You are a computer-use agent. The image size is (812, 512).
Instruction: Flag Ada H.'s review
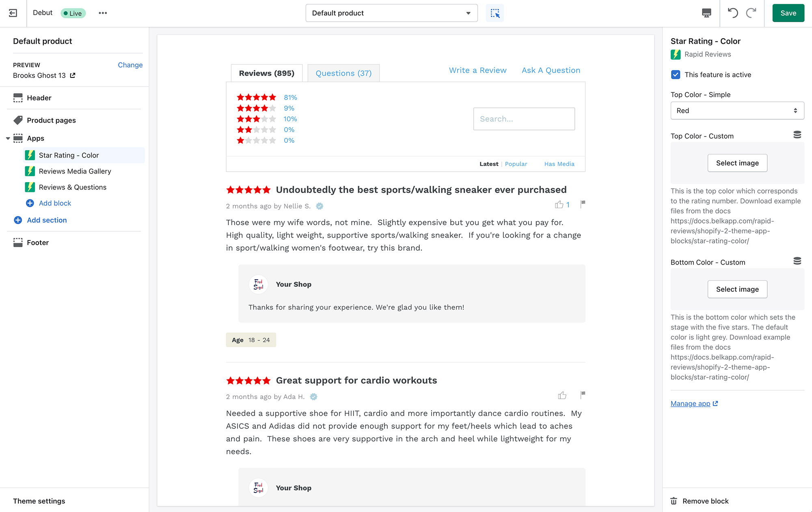click(583, 394)
